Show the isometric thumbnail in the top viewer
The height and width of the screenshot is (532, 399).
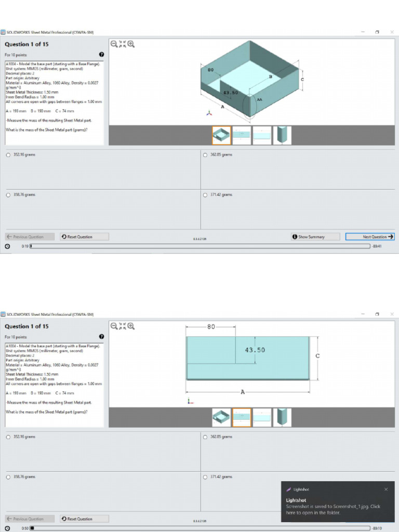(x=221, y=136)
